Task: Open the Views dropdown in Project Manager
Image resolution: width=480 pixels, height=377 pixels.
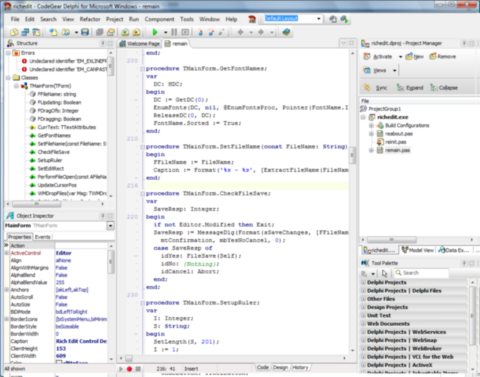Action: (394, 71)
